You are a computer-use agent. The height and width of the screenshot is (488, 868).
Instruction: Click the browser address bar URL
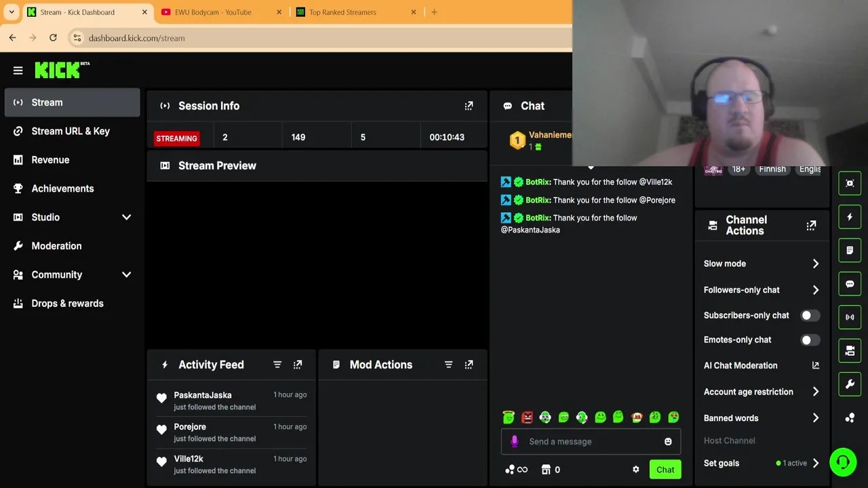click(x=136, y=38)
